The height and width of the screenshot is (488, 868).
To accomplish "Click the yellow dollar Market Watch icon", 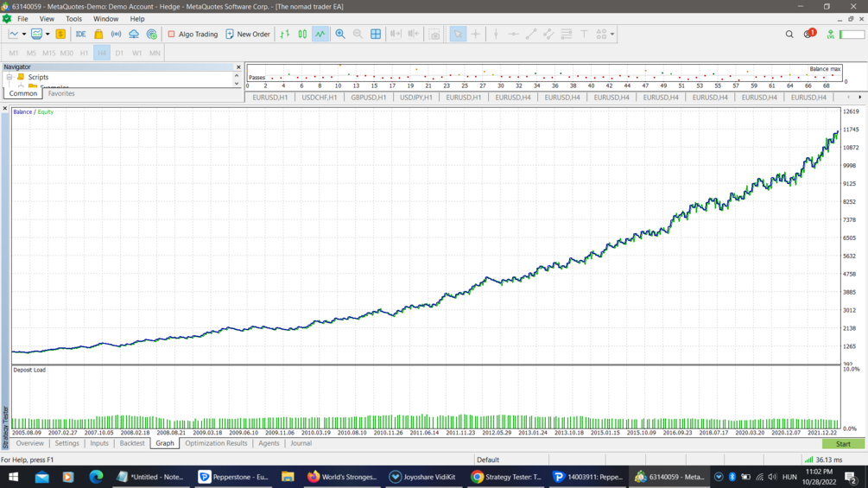I will point(60,35).
